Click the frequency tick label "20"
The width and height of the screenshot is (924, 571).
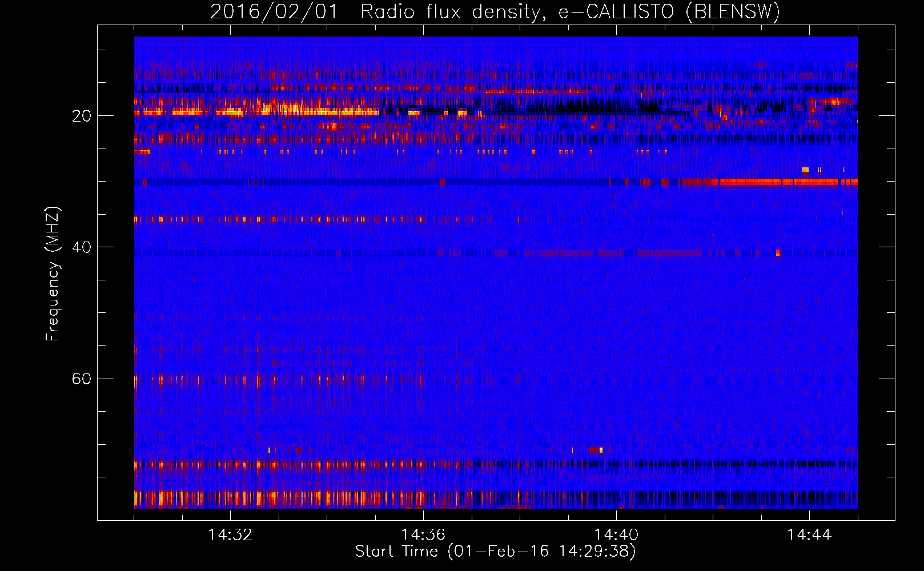tap(81, 116)
